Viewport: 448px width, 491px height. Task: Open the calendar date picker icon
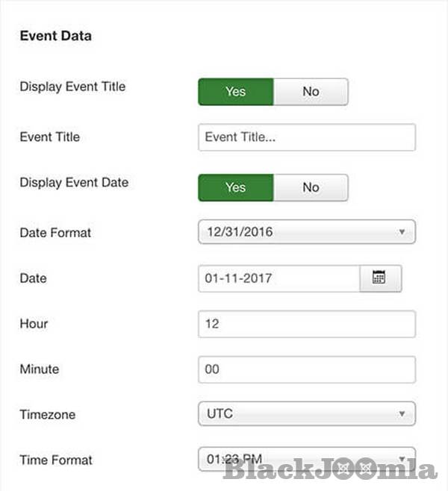point(380,278)
